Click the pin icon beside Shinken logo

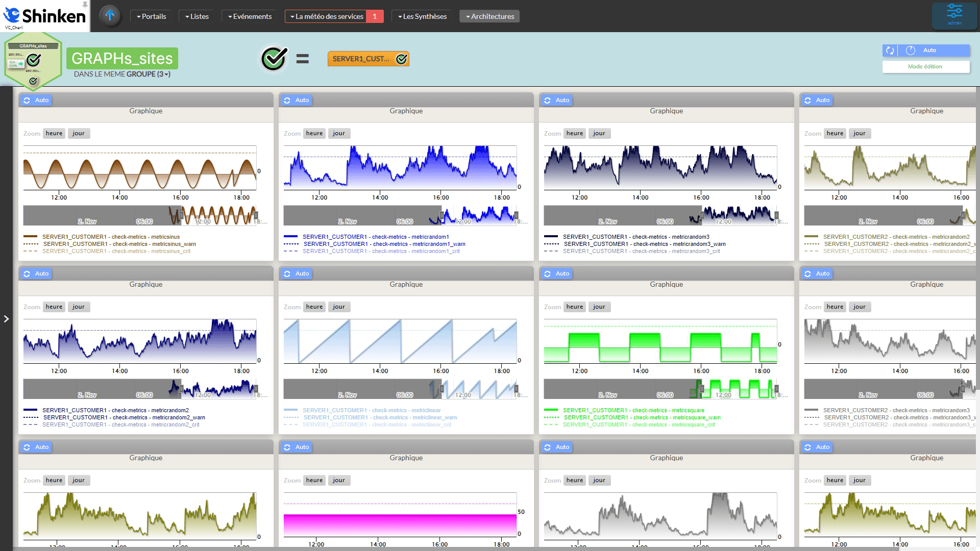pyautogui.click(x=85, y=5)
